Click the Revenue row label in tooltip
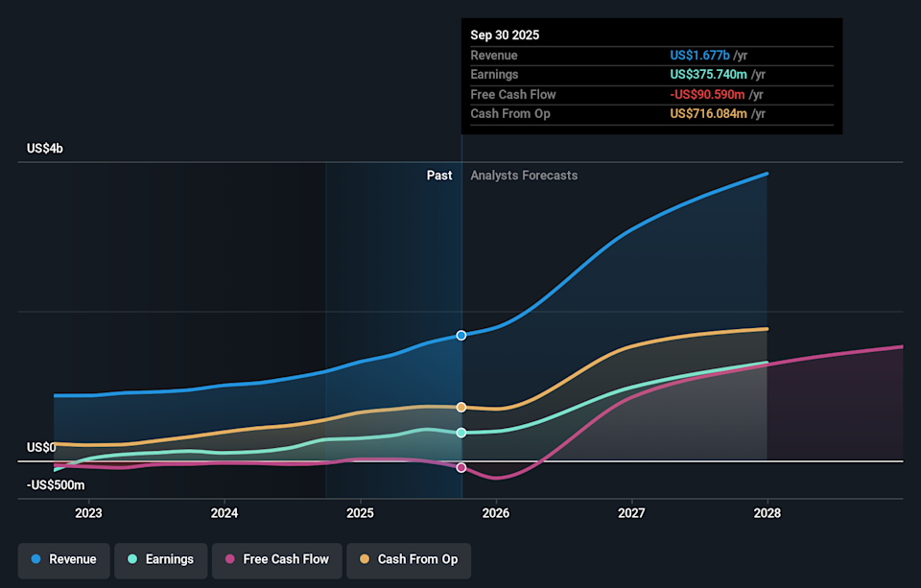Screen dimensions: 921x588 click(494, 56)
